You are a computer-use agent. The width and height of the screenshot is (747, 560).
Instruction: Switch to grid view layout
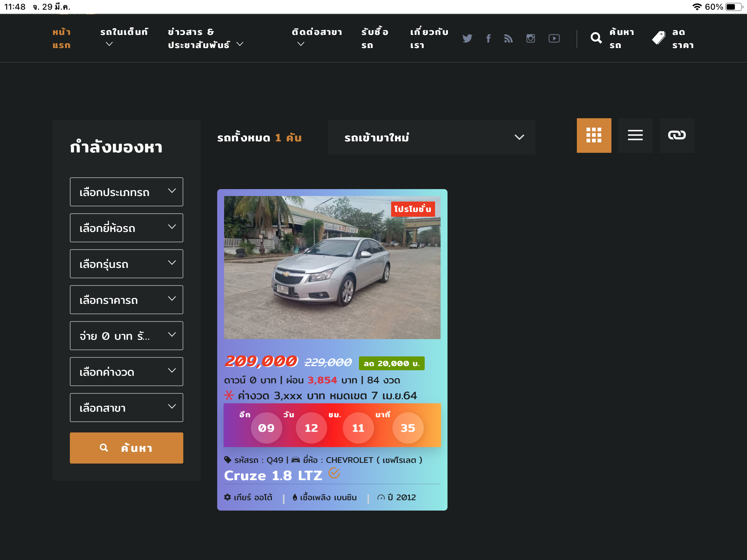tap(594, 135)
